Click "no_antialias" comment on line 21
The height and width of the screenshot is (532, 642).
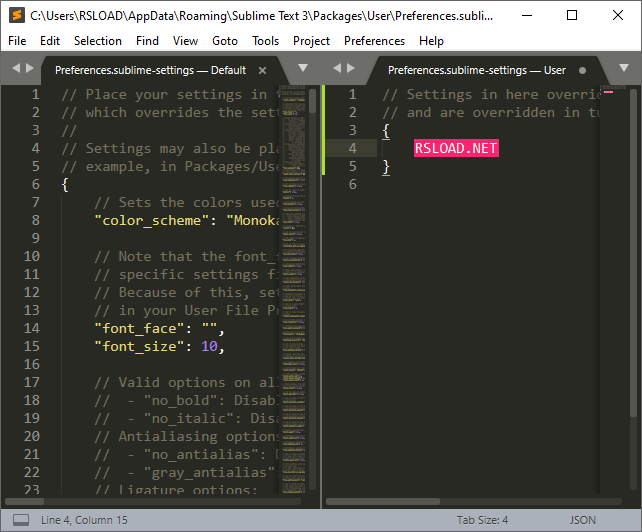(x=201, y=455)
